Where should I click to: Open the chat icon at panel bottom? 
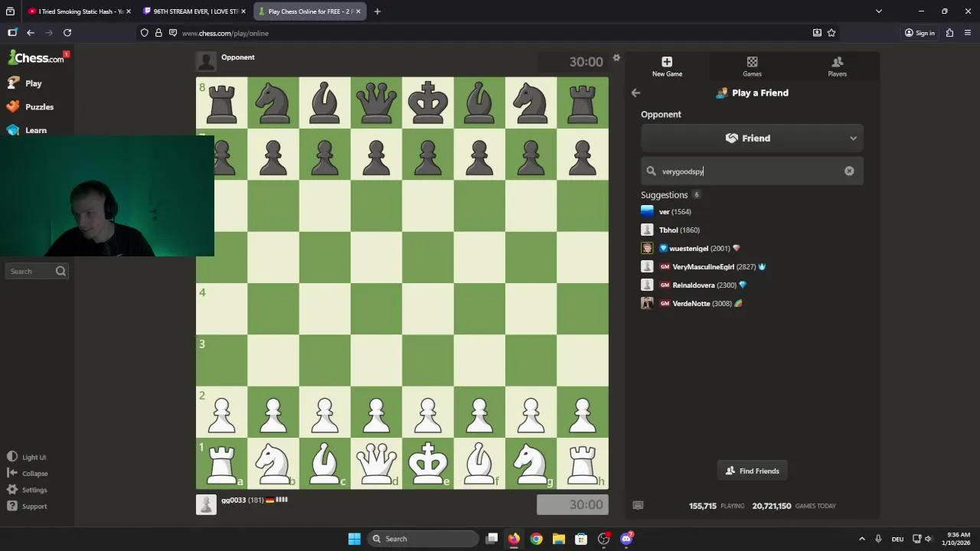pos(638,505)
